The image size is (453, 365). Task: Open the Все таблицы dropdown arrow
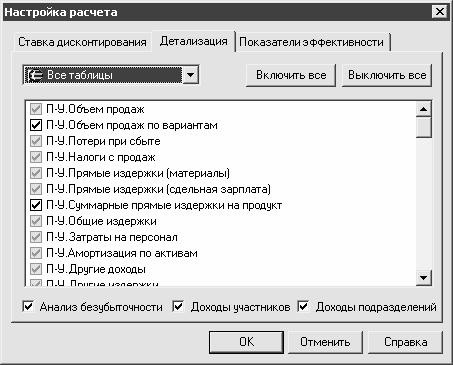pos(190,75)
